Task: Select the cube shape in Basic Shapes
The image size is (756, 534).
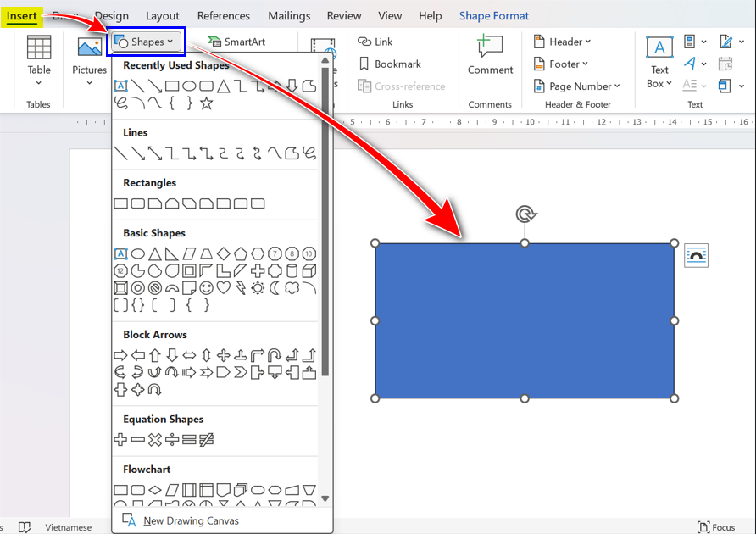Action: tap(309, 271)
